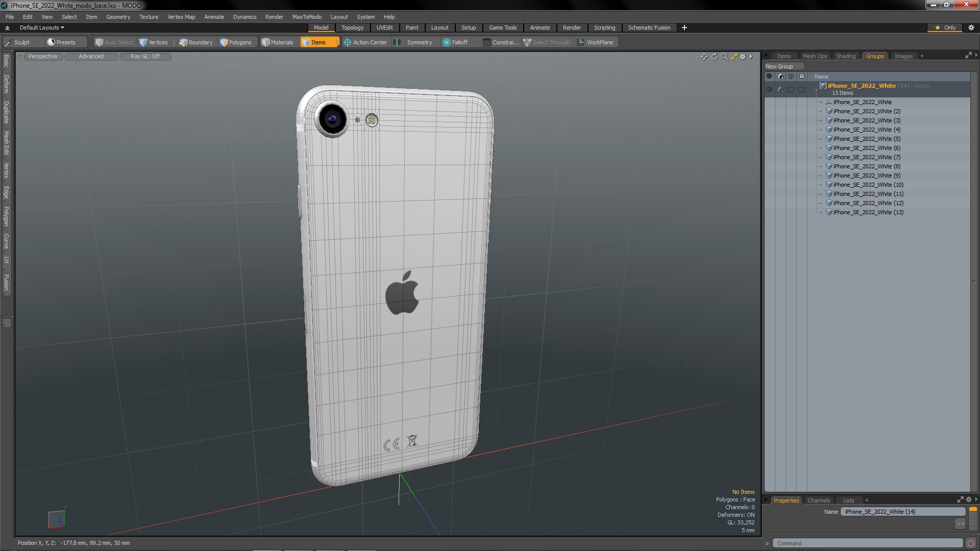Add a new tab next to Lists

click(x=867, y=500)
